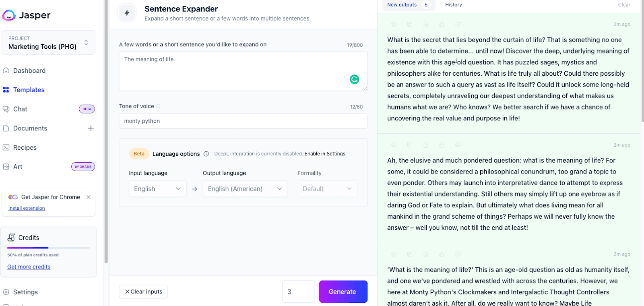
Task: Click the Documents file icon
Action: click(6, 128)
